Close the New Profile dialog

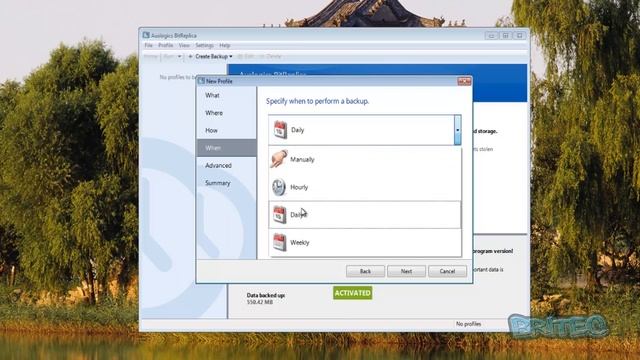[x=464, y=81]
